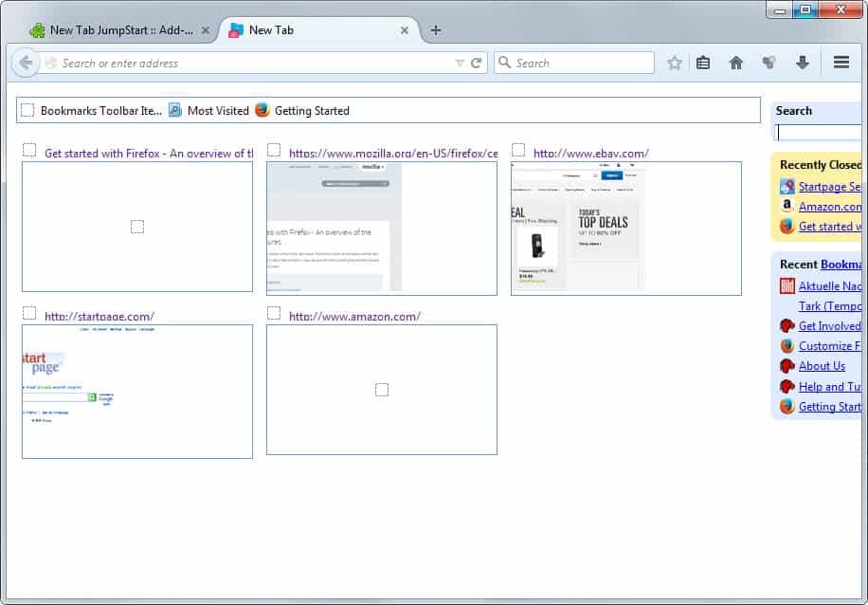Tick checkbox next to Get started with Firefox
Viewport: 868px width, 605px height.
pyautogui.click(x=29, y=150)
